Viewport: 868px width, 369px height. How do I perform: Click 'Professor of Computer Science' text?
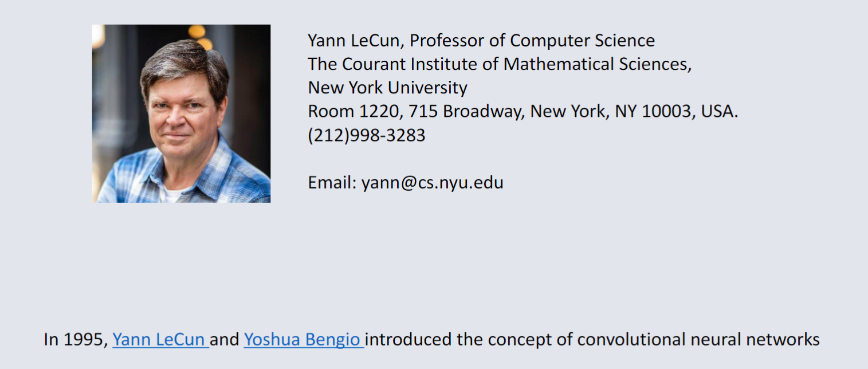coord(532,41)
